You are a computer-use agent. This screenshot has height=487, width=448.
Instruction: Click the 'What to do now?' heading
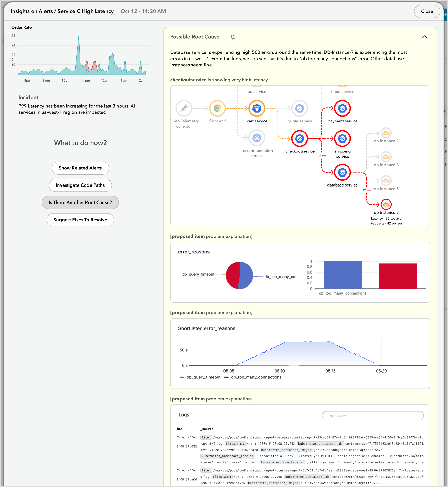click(80, 143)
